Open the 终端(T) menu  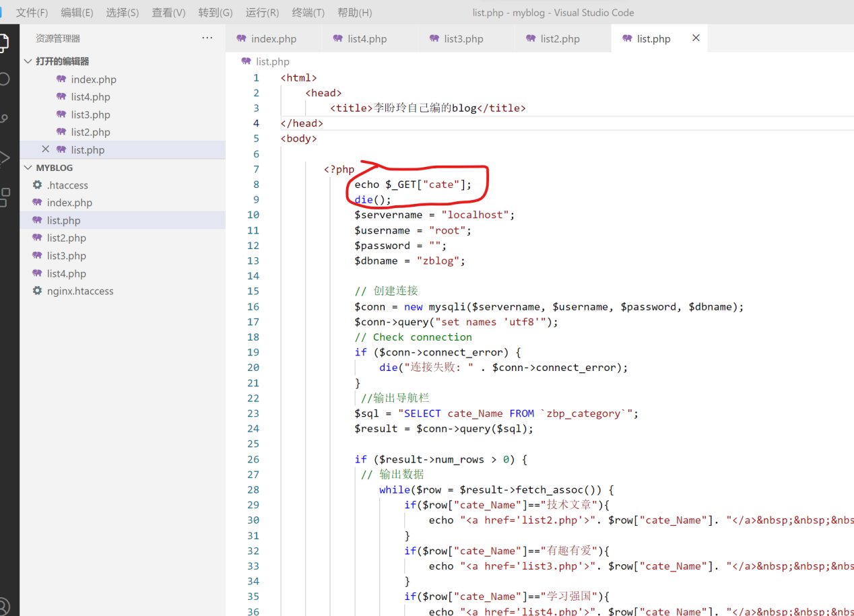click(x=308, y=13)
